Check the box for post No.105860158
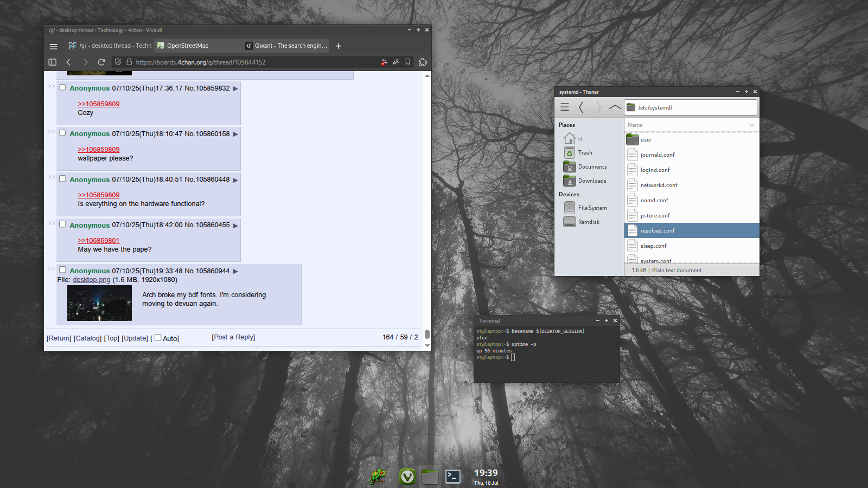The image size is (868, 488). point(62,133)
